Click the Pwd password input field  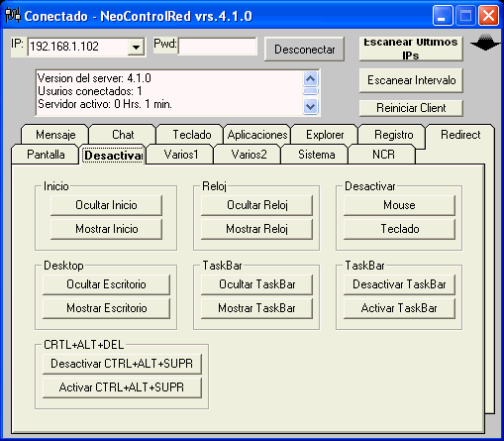point(218,47)
